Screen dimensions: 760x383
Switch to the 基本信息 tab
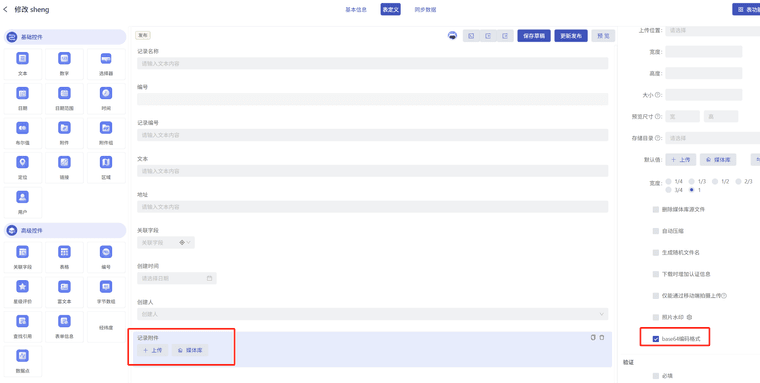pos(356,10)
